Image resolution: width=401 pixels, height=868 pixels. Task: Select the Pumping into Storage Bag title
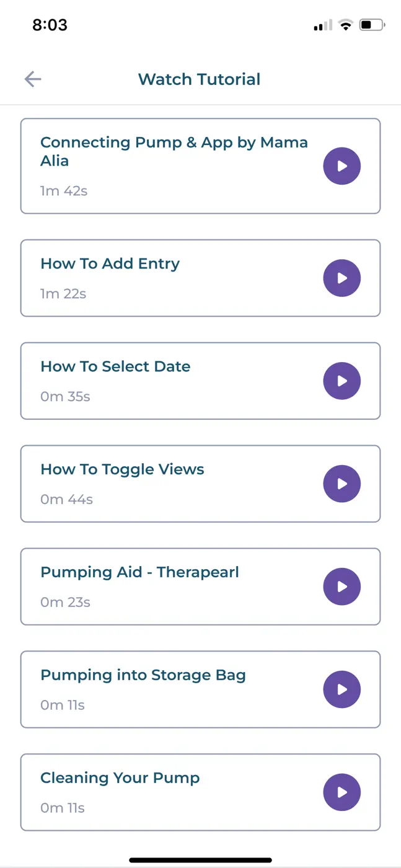[143, 675]
